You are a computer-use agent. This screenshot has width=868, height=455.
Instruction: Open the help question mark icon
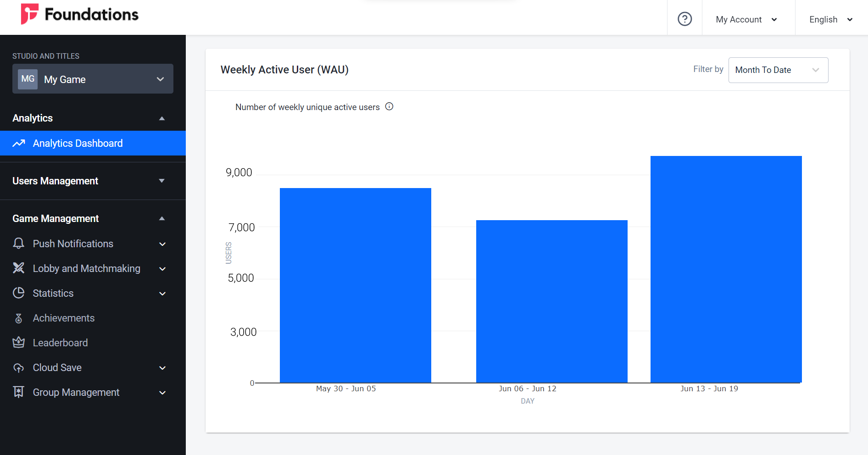pyautogui.click(x=684, y=19)
